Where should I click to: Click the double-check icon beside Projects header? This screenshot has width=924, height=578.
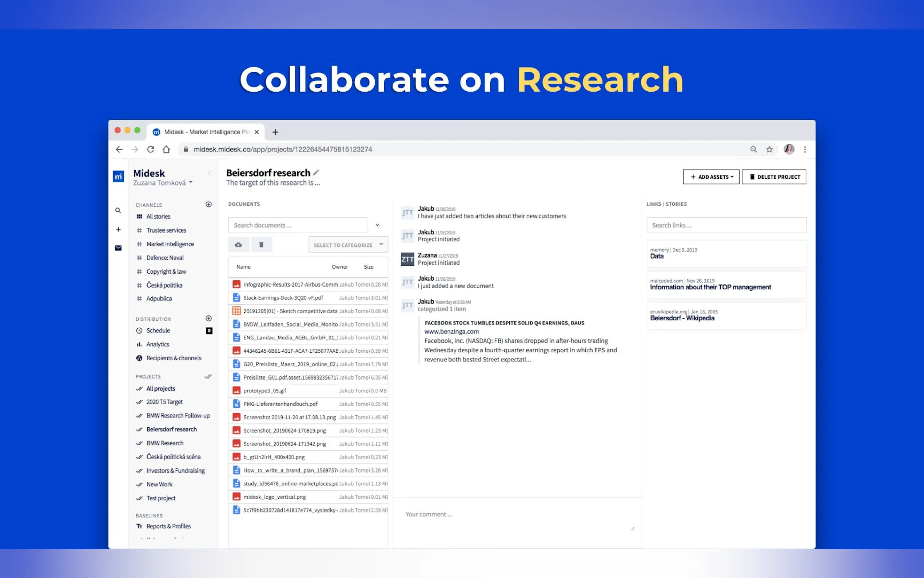[x=208, y=377]
